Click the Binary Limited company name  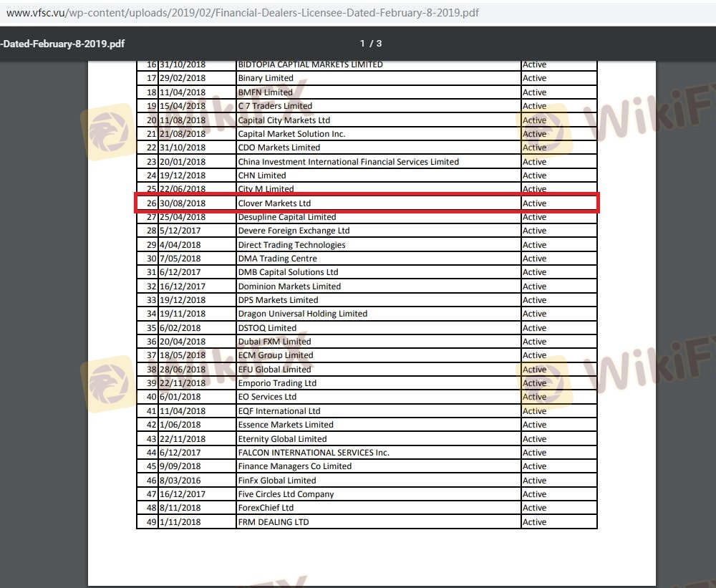(266, 78)
